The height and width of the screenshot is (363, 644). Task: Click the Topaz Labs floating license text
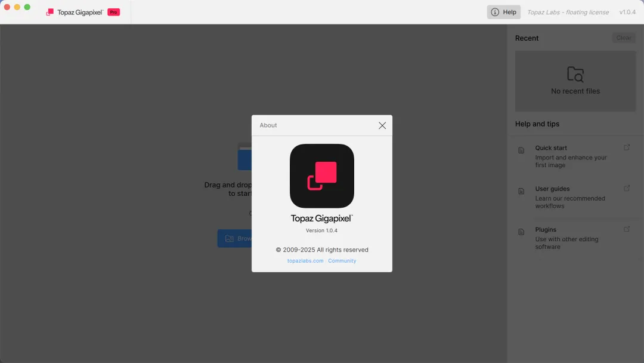(x=568, y=12)
